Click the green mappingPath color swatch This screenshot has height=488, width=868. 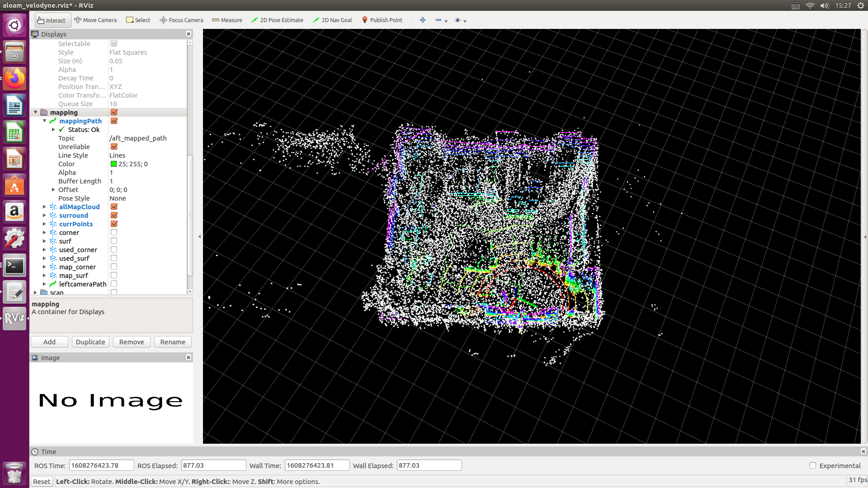(x=114, y=164)
